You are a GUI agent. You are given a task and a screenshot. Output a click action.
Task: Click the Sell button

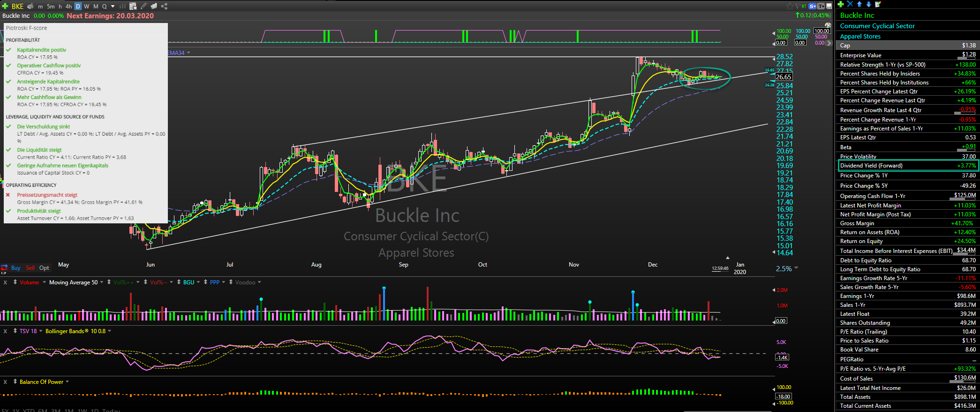[30, 268]
